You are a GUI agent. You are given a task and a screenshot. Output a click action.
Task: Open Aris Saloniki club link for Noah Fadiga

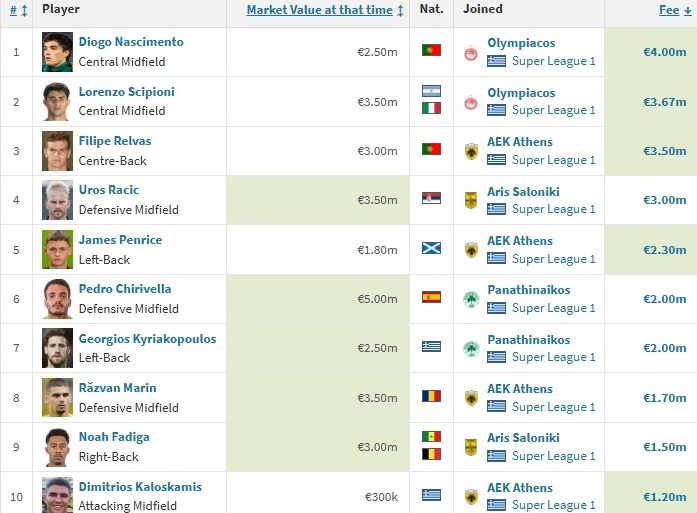point(523,438)
